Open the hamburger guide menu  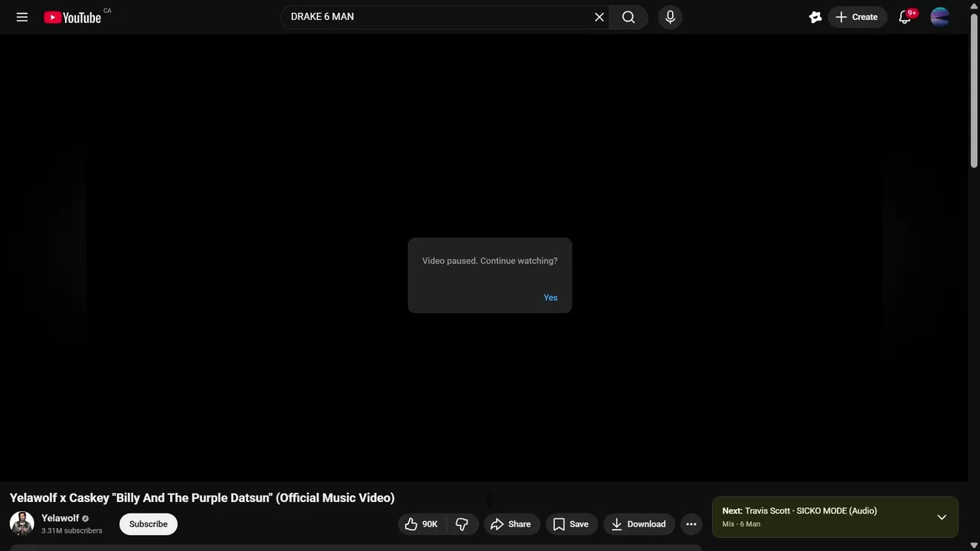[x=22, y=17]
